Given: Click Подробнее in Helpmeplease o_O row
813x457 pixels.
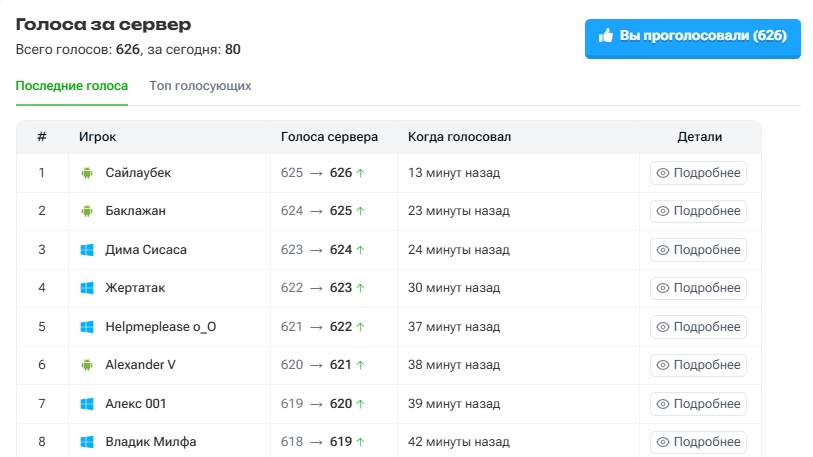Looking at the screenshot, I should coord(698,327).
